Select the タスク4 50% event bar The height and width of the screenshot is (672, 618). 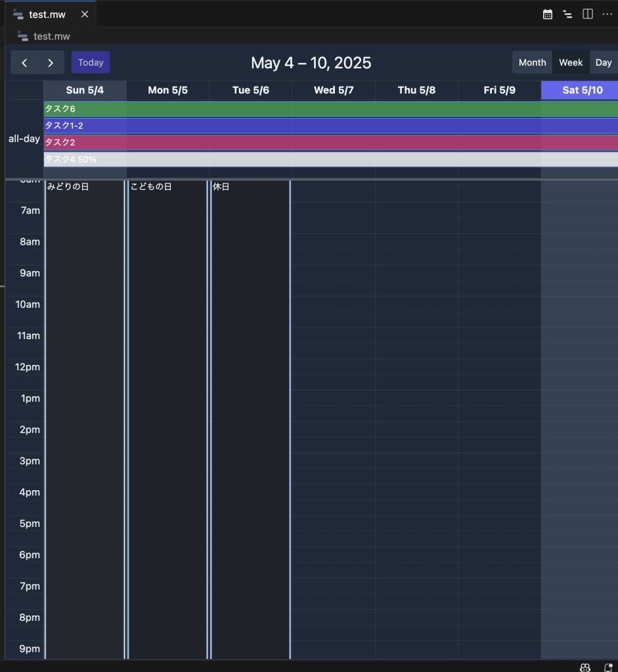pos(328,159)
